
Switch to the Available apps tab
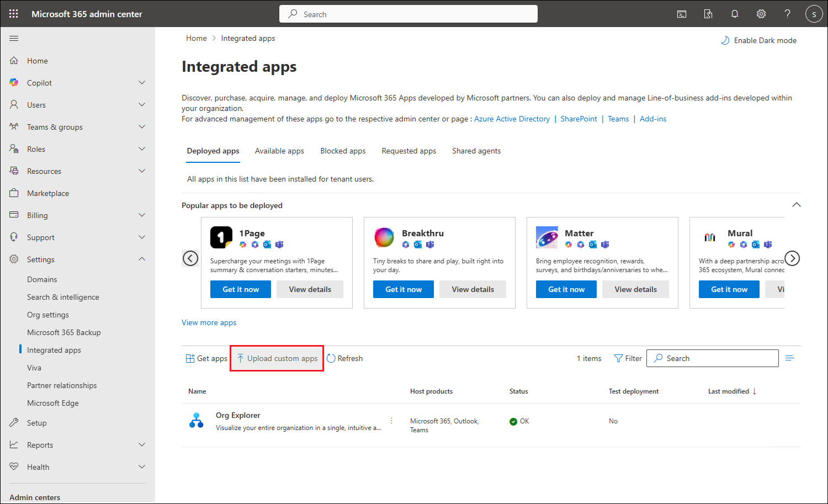tap(279, 151)
